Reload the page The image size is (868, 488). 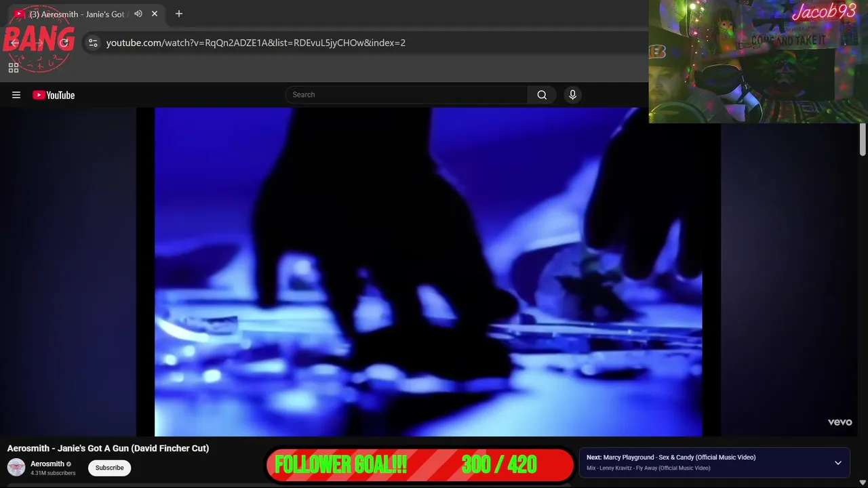tap(64, 43)
